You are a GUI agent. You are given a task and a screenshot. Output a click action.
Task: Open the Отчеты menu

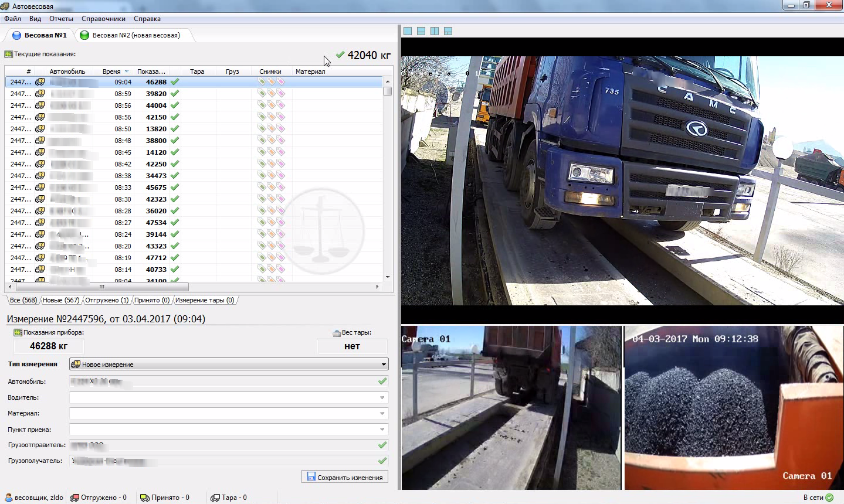point(61,19)
